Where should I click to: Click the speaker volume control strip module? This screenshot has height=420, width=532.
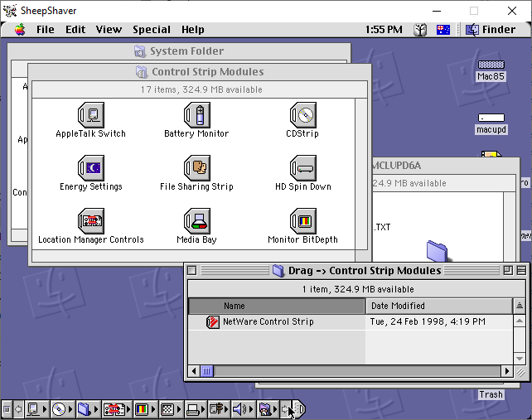click(243, 409)
